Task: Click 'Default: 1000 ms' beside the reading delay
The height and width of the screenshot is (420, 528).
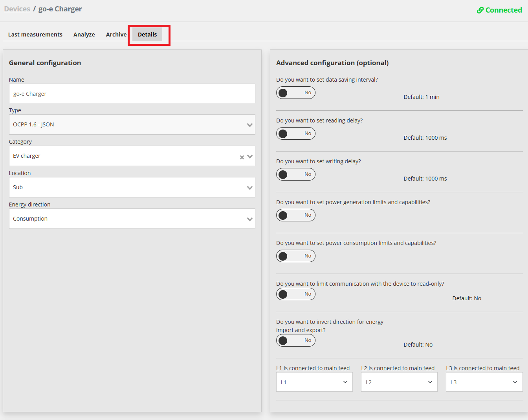Action: [x=425, y=138]
